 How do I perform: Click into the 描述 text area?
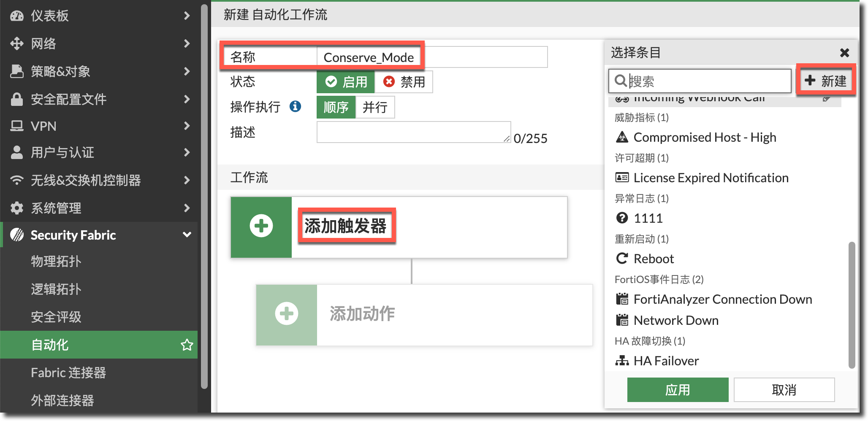tap(413, 132)
